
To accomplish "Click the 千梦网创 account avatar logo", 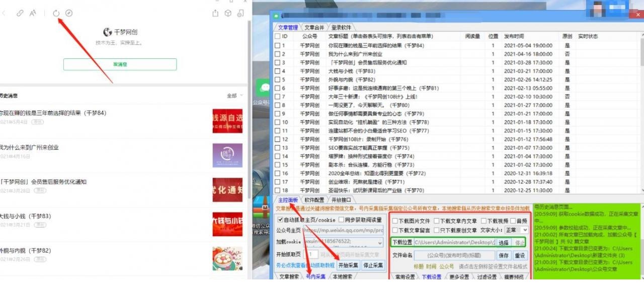I will pos(107,32).
